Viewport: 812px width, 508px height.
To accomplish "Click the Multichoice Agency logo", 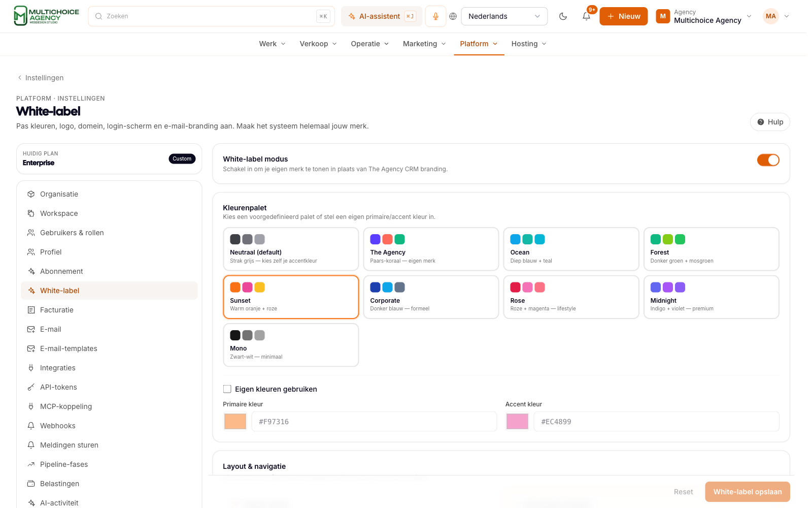I will (46, 16).
